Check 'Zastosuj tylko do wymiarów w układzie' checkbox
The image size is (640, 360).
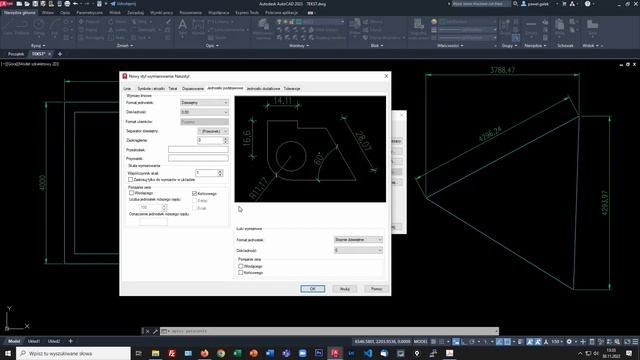(x=131, y=180)
